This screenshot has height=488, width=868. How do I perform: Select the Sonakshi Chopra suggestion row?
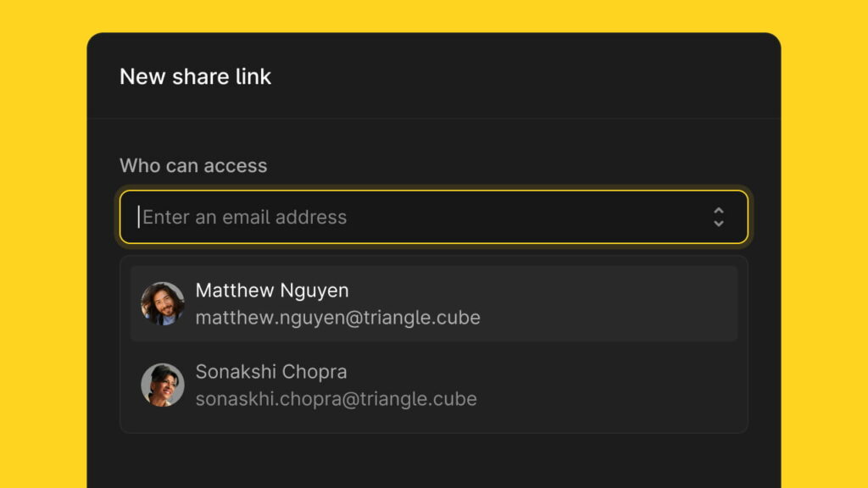[434, 385]
